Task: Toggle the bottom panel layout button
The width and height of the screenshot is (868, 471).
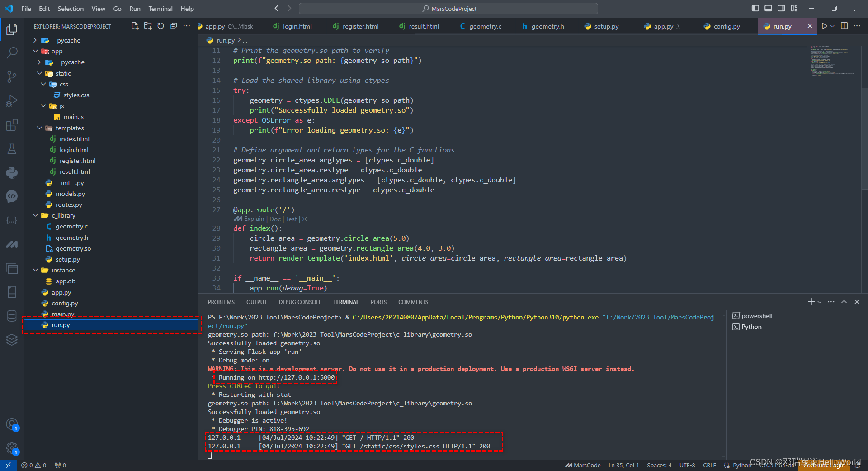Action: pos(769,8)
